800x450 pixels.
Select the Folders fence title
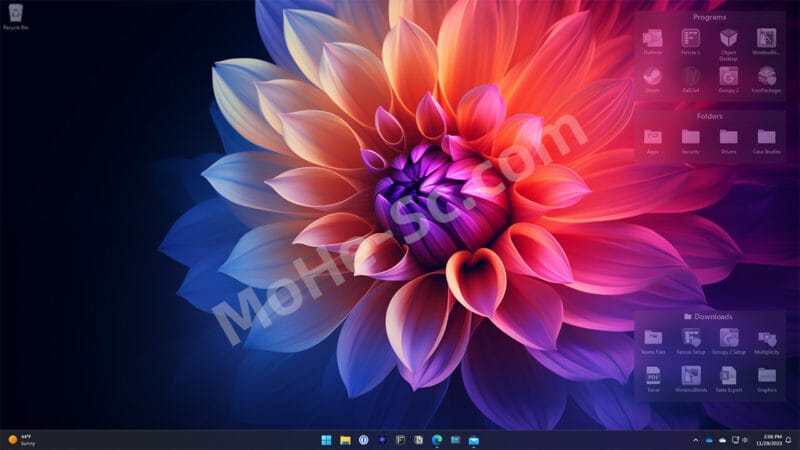click(x=709, y=116)
